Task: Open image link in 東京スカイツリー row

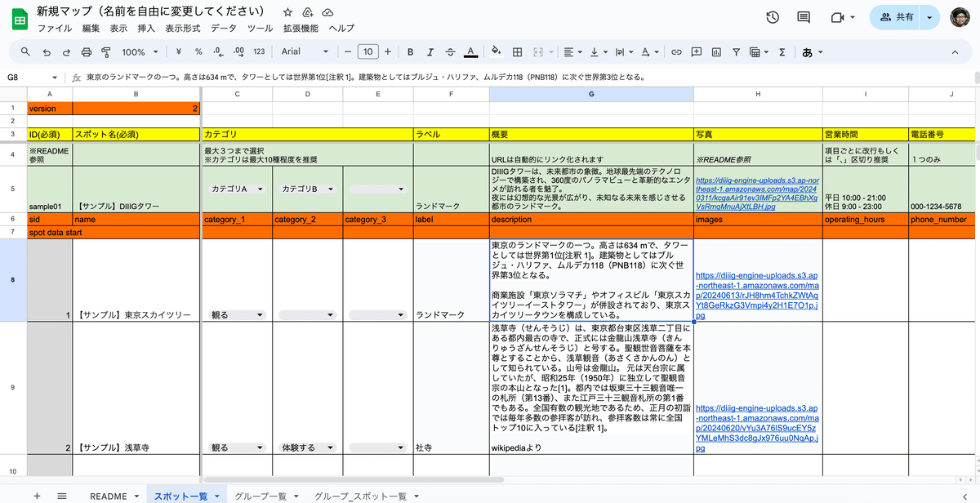Action: click(x=756, y=295)
